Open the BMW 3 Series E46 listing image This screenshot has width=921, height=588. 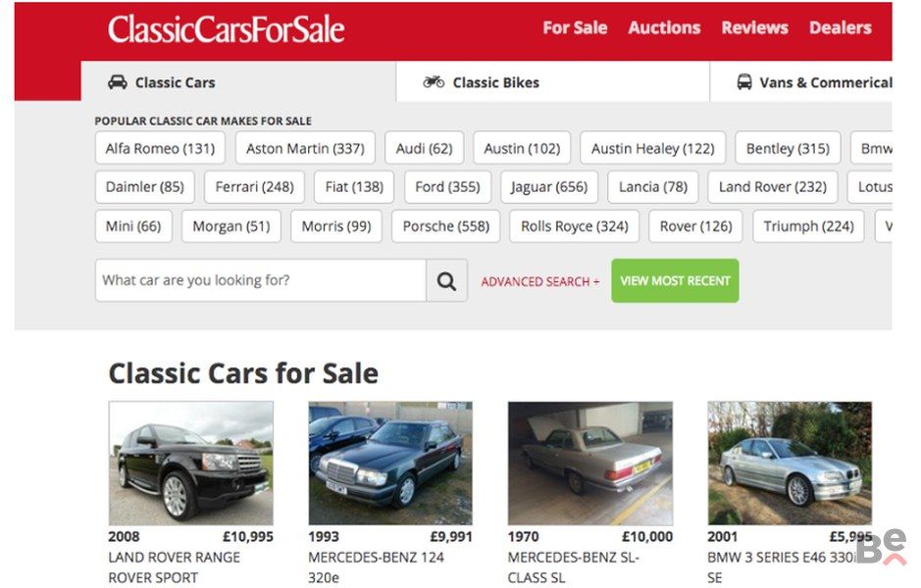790,463
